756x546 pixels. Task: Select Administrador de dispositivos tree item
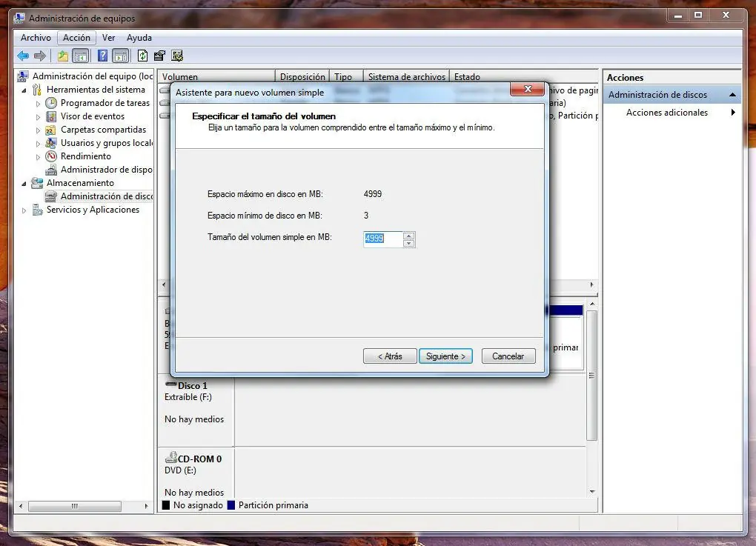pos(106,170)
